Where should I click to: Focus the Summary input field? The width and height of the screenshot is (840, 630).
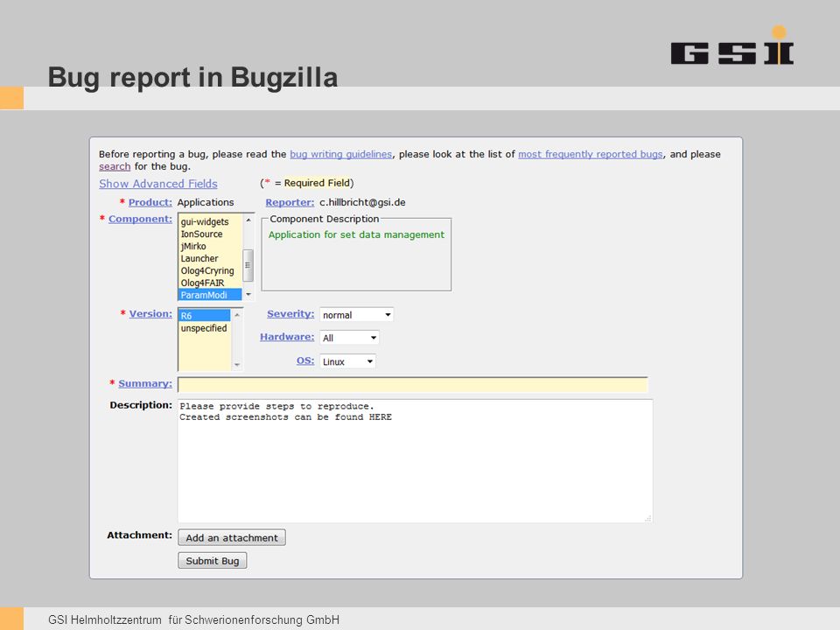413,385
